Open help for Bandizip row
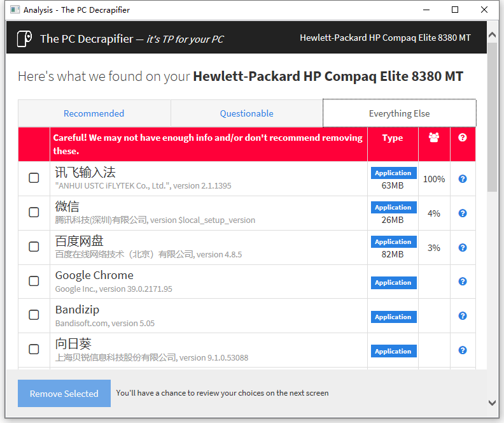This screenshot has width=504, height=423. (463, 316)
